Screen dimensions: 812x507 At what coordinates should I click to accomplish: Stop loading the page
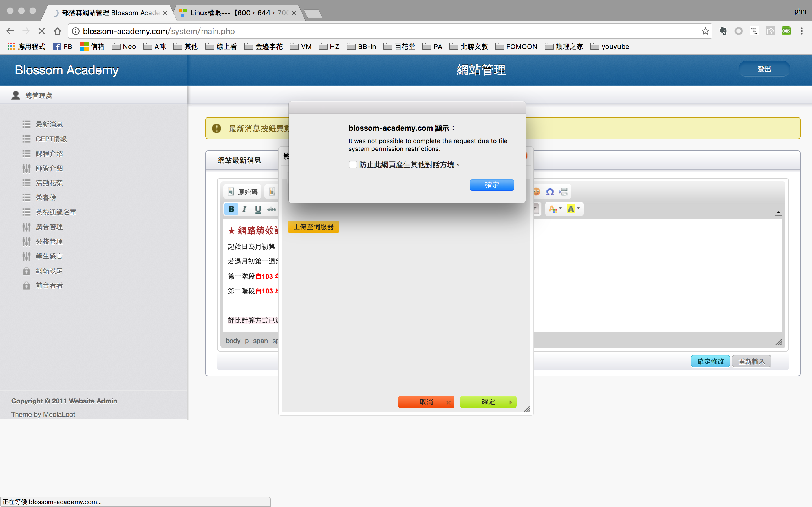pyautogui.click(x=42, y=31)
